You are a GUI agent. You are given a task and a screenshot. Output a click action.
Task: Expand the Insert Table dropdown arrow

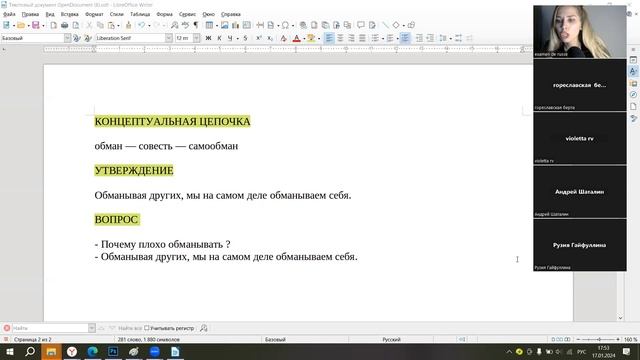217,26
